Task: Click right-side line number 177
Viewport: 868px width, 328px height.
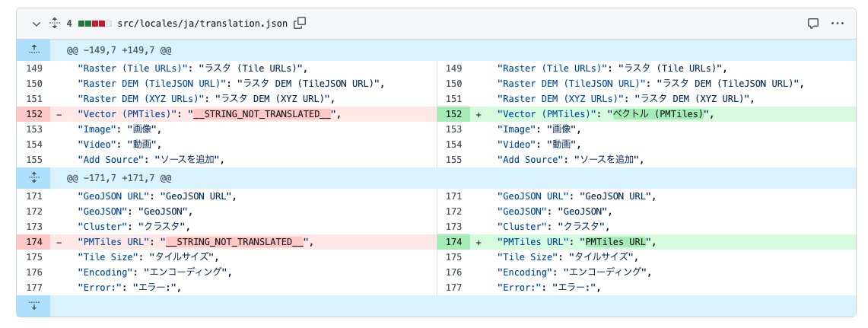Action: (453, 288)
